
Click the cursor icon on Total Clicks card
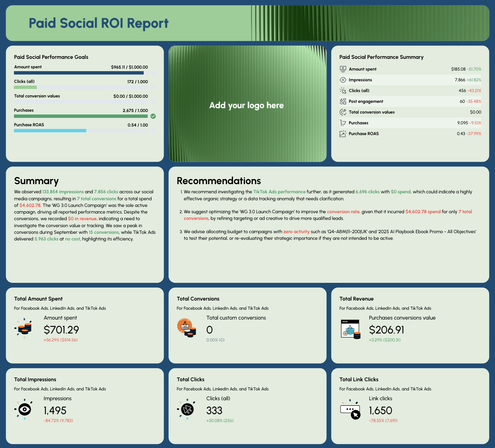pos(187,409)
